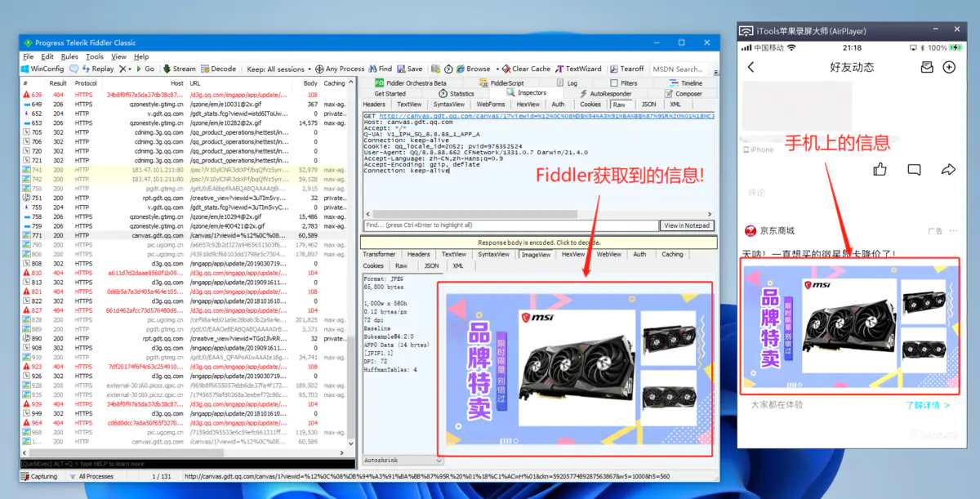
Task: Open the Help menu
Action: (141, 57)
